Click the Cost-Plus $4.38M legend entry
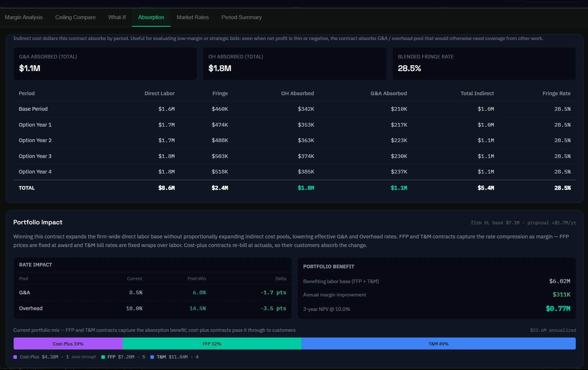 coord(55,357)
